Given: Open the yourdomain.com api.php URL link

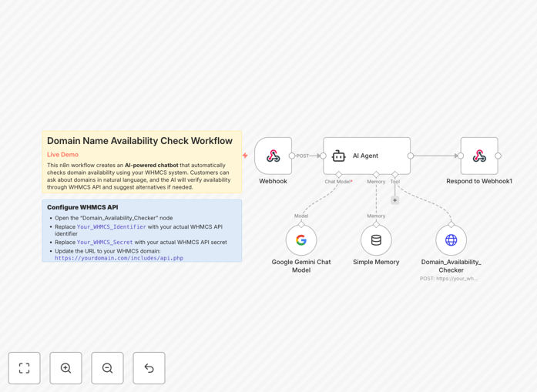Looking at the screenshot, I should click(x=119, y=258).
